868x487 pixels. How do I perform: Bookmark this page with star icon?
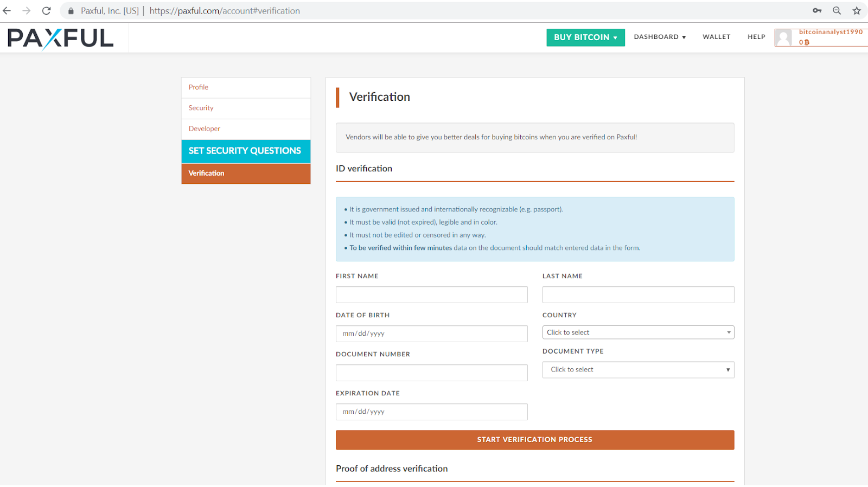coord(857,10)
